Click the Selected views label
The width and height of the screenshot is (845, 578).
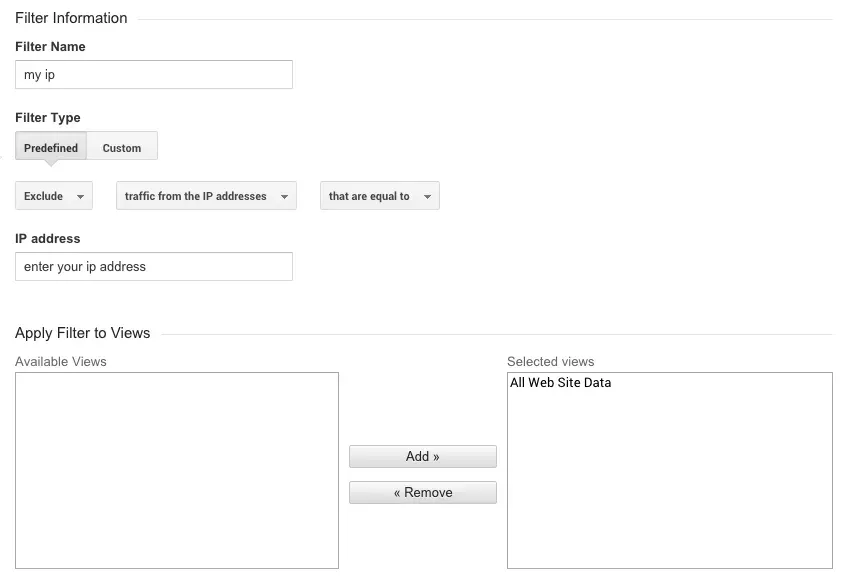pyautogui.click(x=550, y=361)
